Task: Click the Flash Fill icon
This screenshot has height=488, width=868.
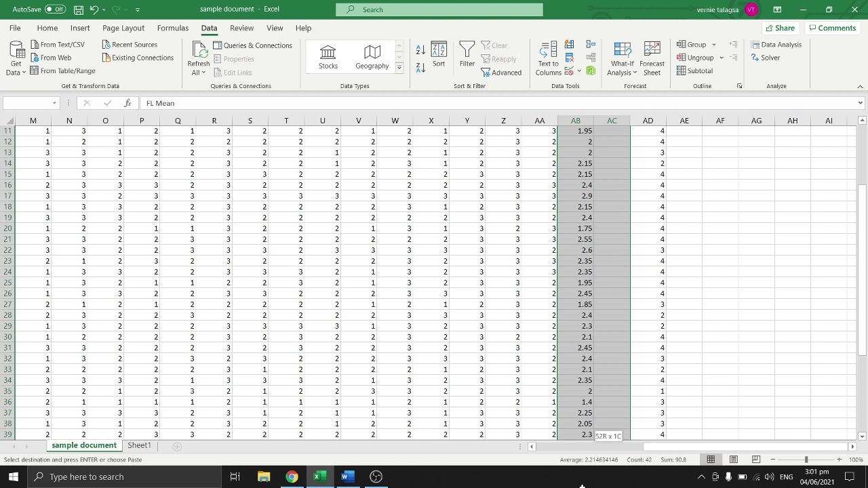Action: click(x=569, y=44)
